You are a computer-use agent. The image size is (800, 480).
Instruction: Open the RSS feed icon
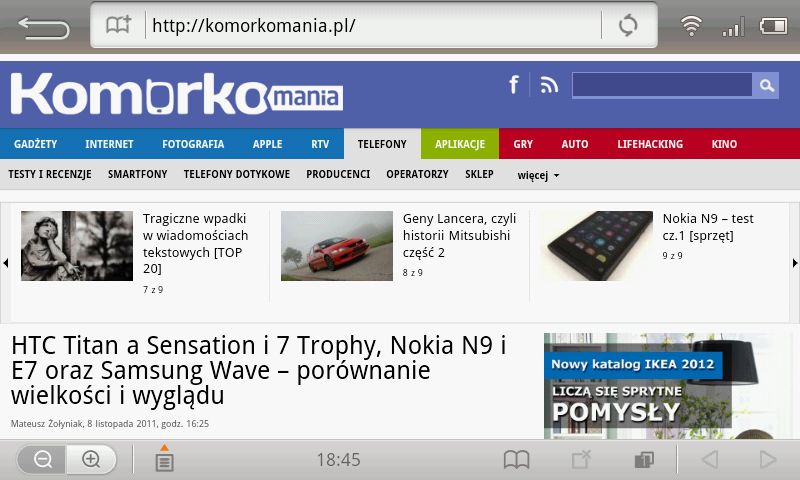click(x=549, y=85)
